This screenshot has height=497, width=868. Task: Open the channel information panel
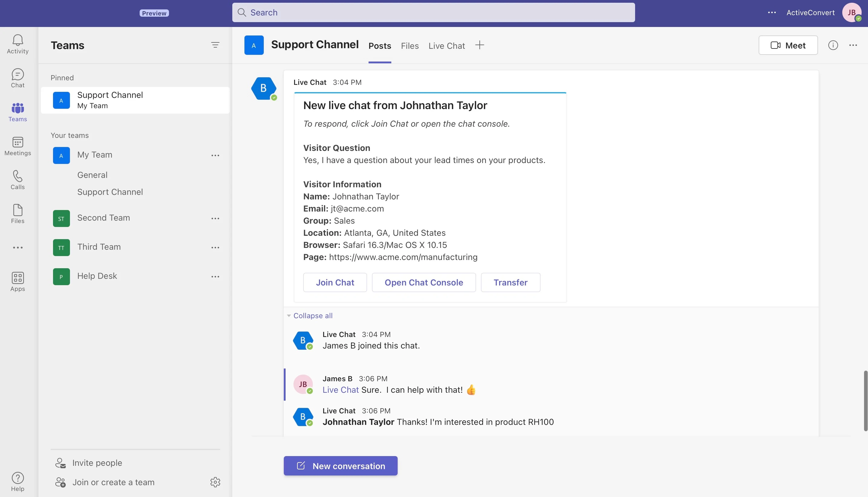tap(833, 45)
